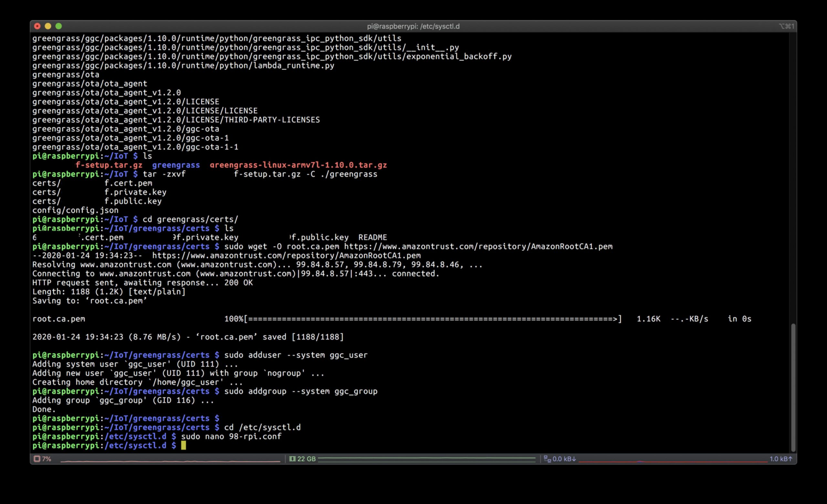
Task: Click the 7% CPU usage readout
Action: (x=47, y=459)
